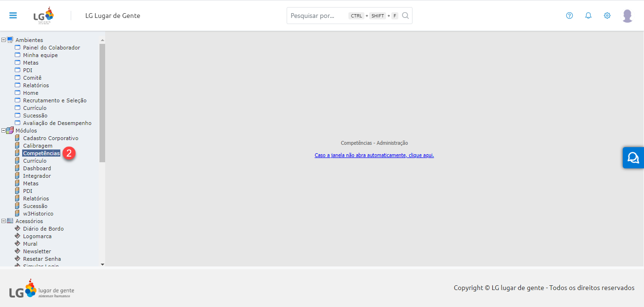Click the tree panel vertical scrollbar thumb

[x=102, y=103]
